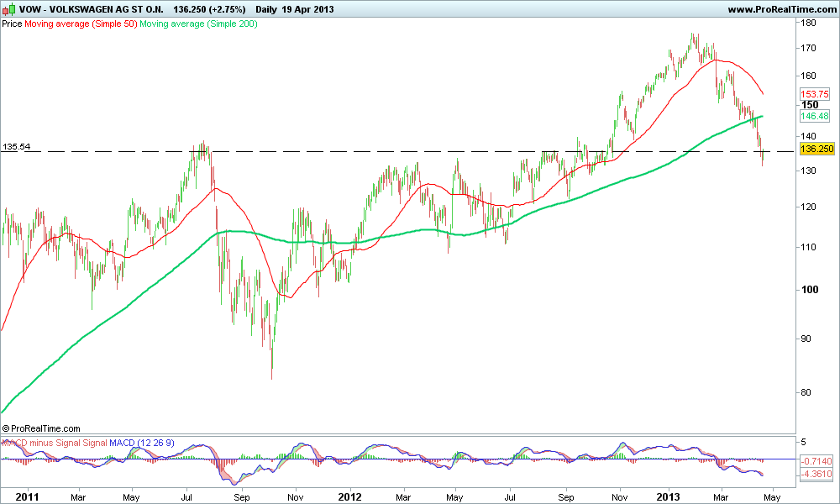Click the 180 price axis label
Image resolution: width=840 pixels, height=504 pixels.
(x=808, y=23)
